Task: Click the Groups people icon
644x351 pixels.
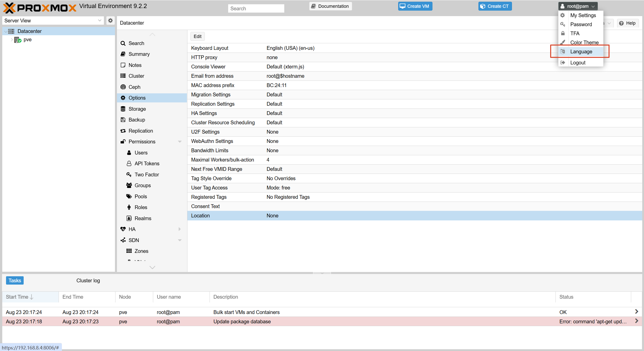Action: click(129, 185)
